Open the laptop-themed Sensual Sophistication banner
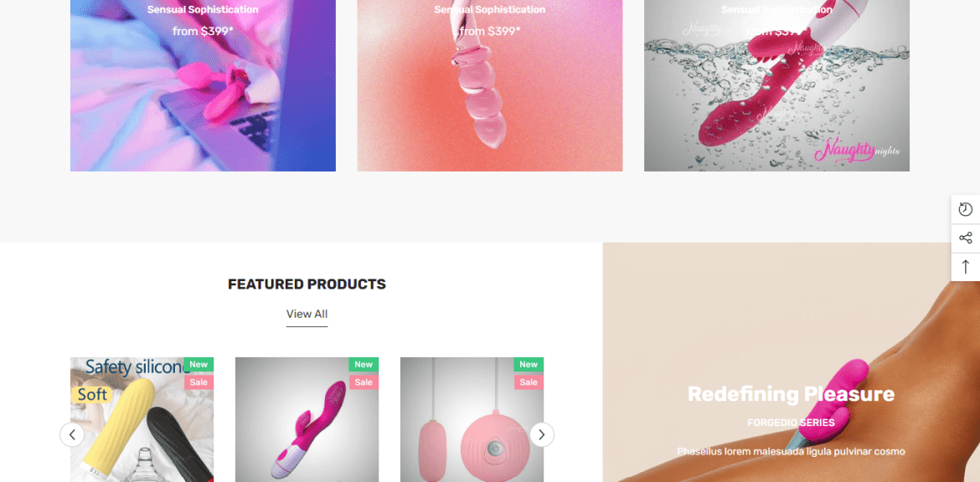This screenshot has width=980, height=482. [x=204, y=85]
